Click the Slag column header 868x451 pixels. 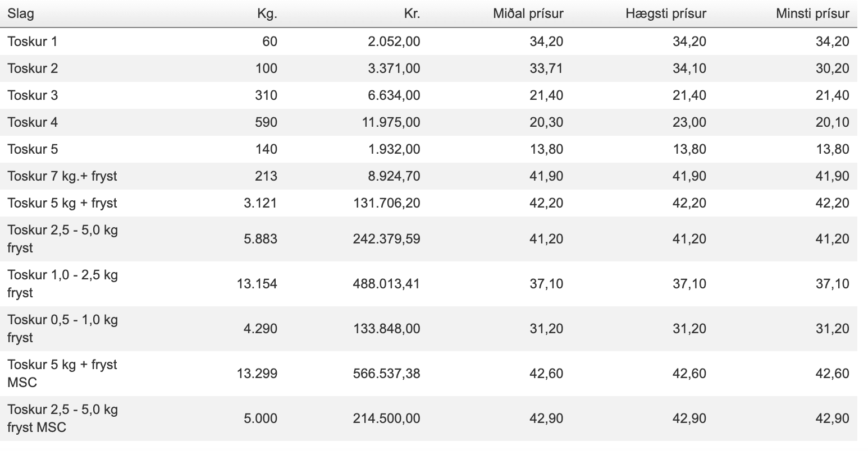[21, 14]
